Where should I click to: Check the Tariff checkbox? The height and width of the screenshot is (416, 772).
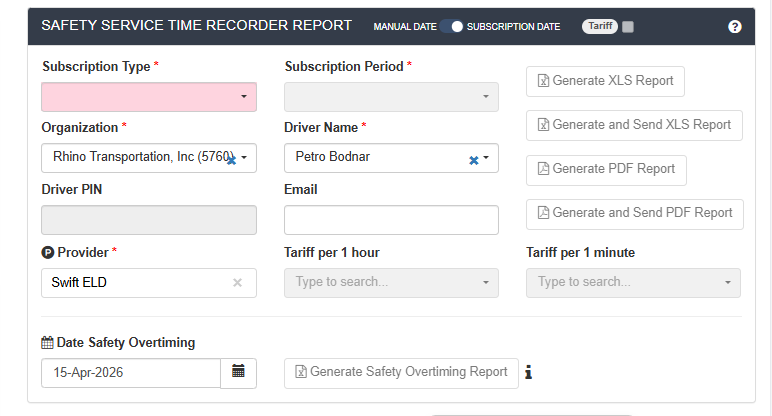click(x=628, y=27)
